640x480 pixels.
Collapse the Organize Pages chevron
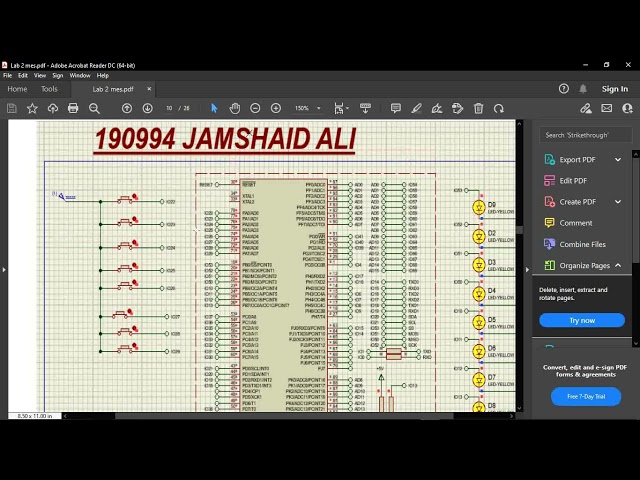(x=618, y=265)
